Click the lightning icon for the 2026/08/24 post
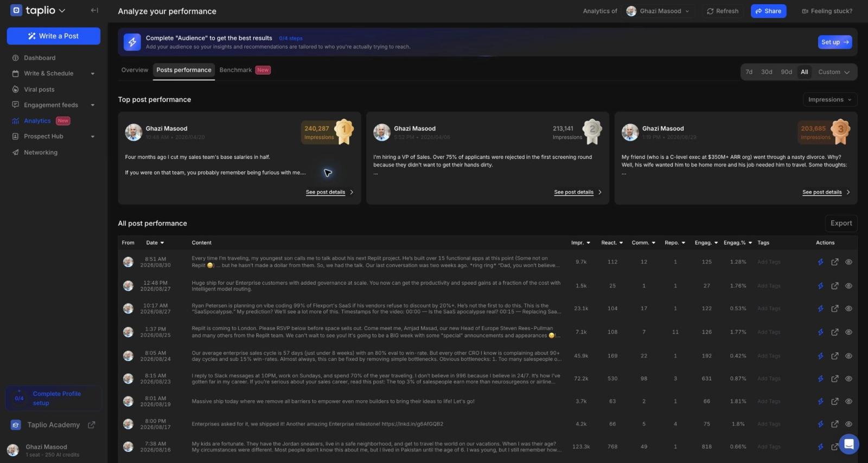Image resolution: width=868 pixels, height=463 pixels. point(820,356)
